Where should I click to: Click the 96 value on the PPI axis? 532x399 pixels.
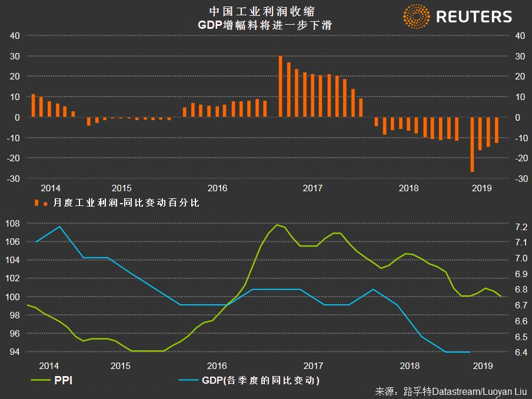point(15,334)
